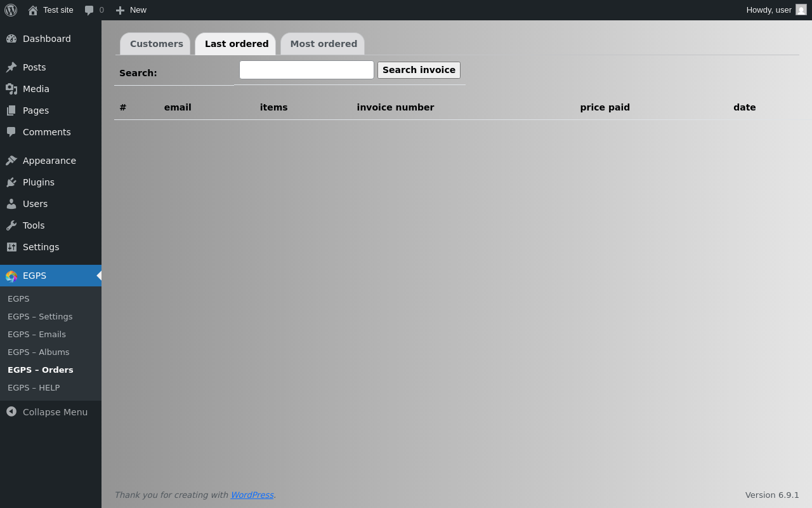Click the WordPress logo icon

click(x=11, y=10)
